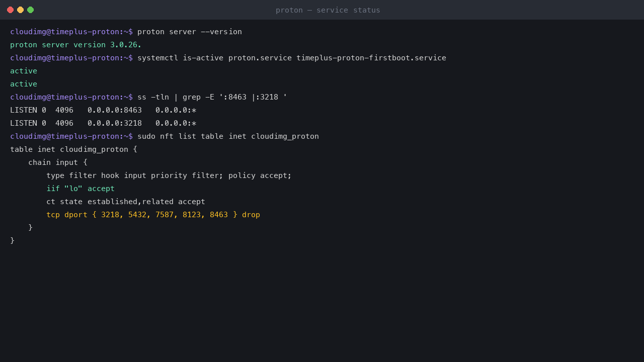The width and height of the screenshot is (644, 362).
Task: Click the 'ct state established,related accept' rule
Action: click(126, 202)
